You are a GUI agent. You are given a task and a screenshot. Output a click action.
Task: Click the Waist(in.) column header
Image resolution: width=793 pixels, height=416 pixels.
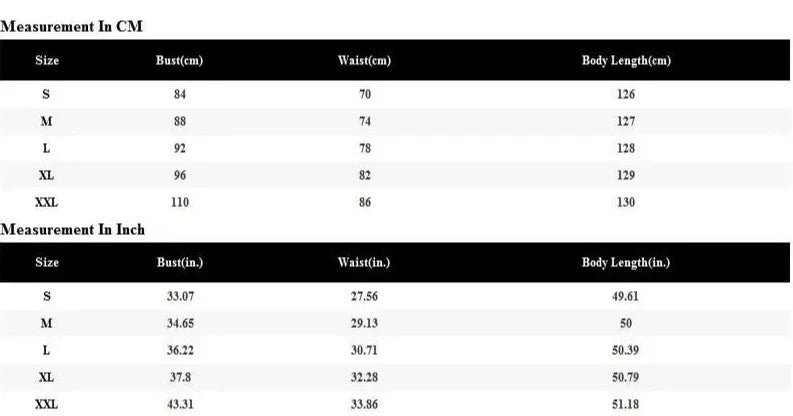tap(364, 263)
